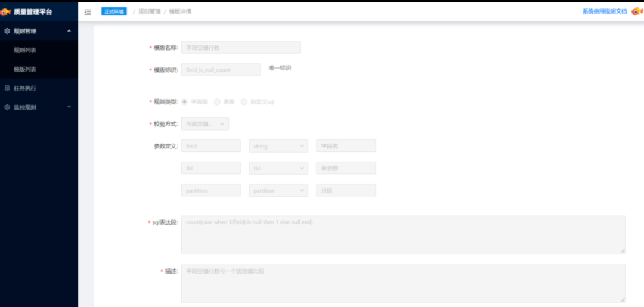The height and width of the screenshot is (307, 644).
Task: Select the 自定义sql radio button
Action: tap(244, 102)
